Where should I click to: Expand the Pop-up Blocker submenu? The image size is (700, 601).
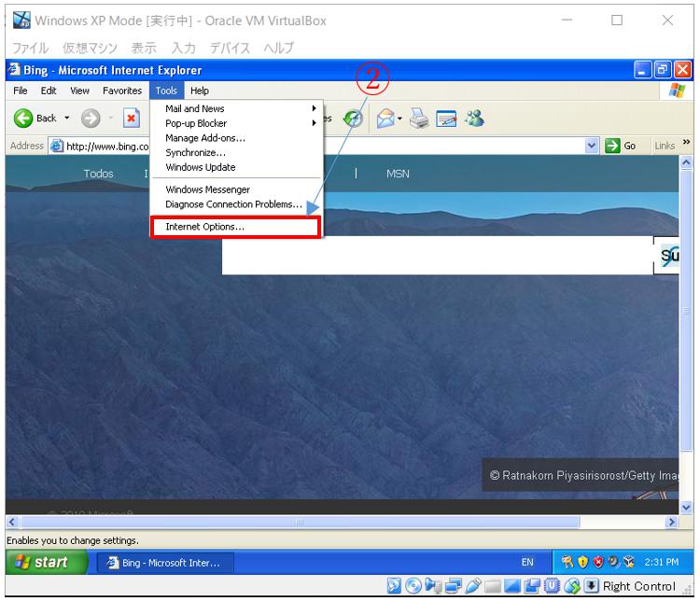coord(235,123)
